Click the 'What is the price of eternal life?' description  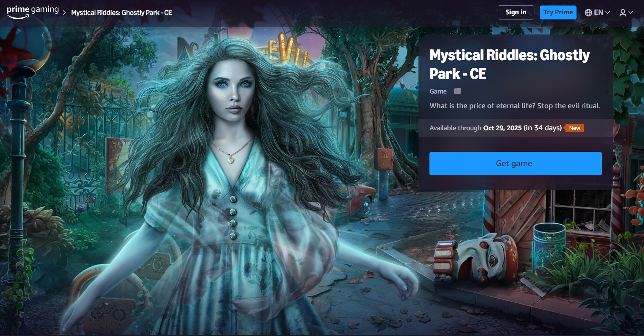point(515,106)
